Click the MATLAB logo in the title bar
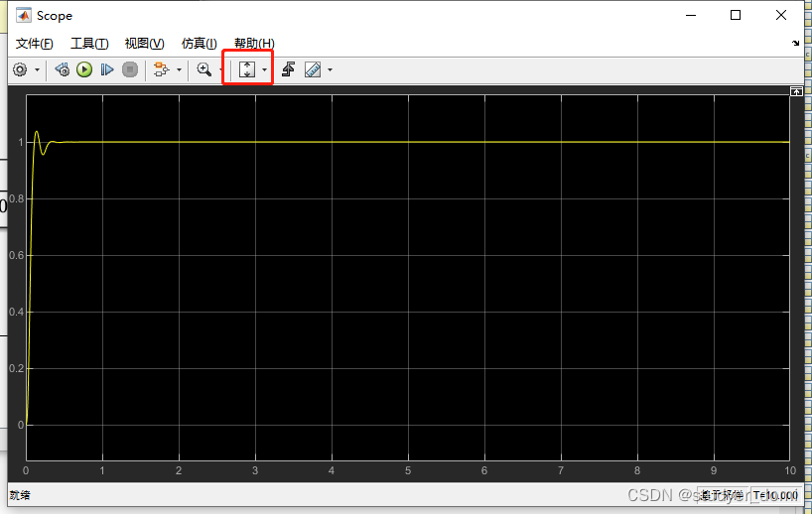The height and width of the screenshot is (514, 812). click(x=24, y=16)
